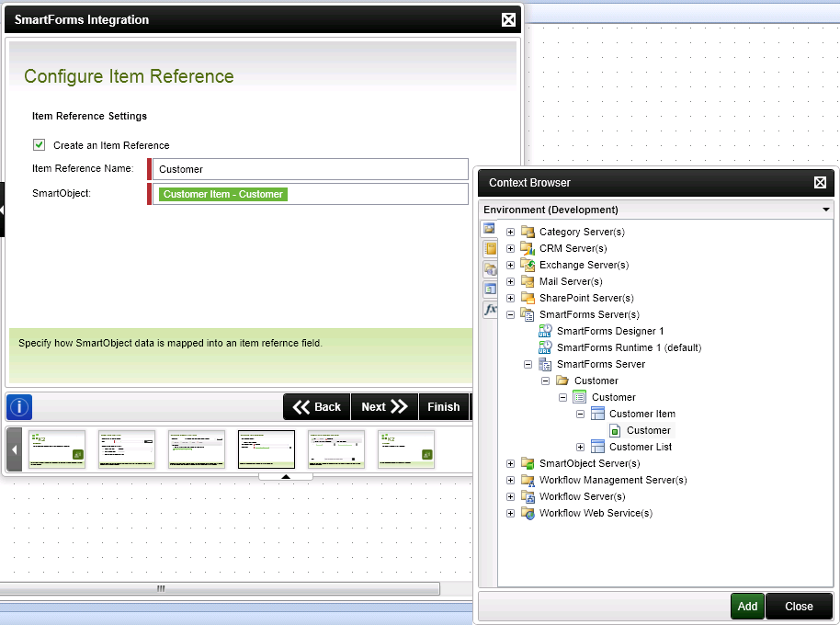The height and width of the screenshot is (625, 840).
Task: Click the Customer List view icon
Action: click(597, 448)
